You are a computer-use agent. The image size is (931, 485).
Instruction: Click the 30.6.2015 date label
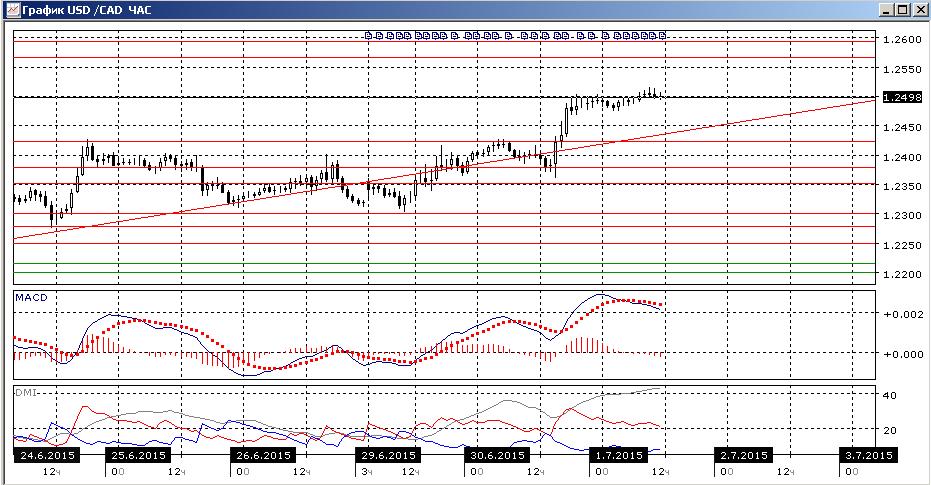click(x=498, y=455)
